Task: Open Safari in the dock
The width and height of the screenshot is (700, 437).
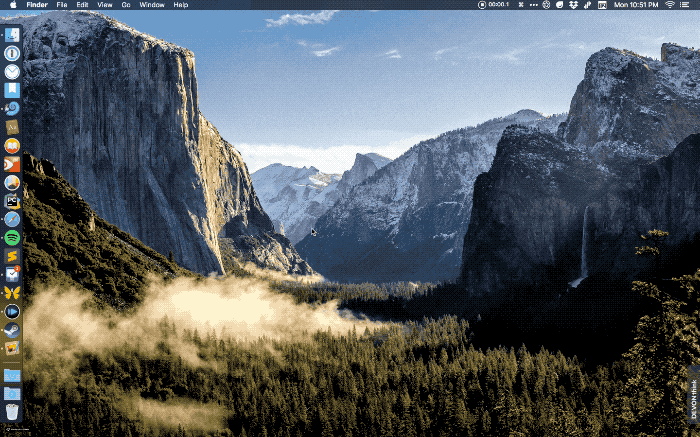Action: coord(12,219)
